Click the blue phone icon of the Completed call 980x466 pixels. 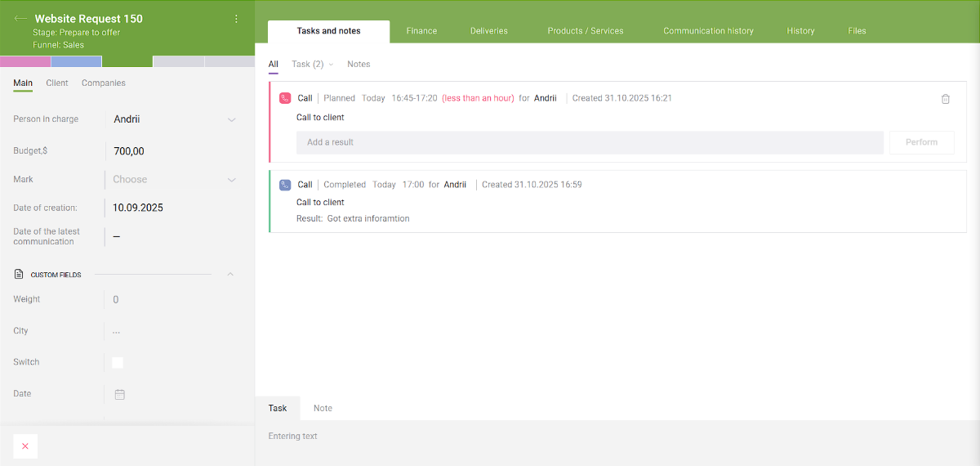point(285,185)
